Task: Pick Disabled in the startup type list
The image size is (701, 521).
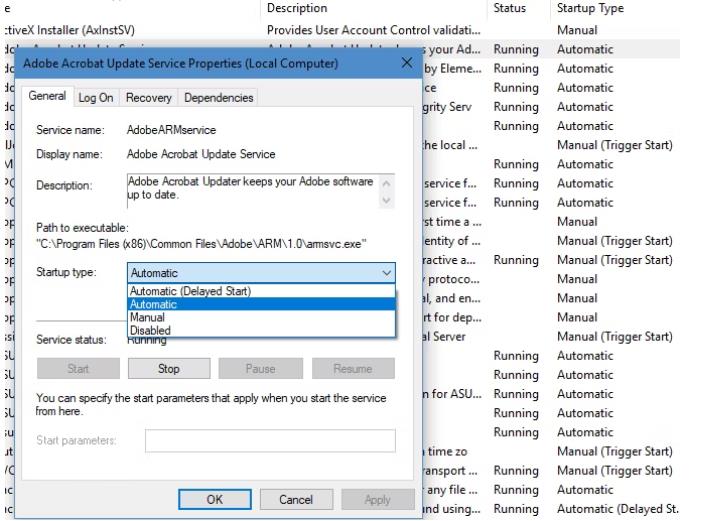Action: click(150, 330)
